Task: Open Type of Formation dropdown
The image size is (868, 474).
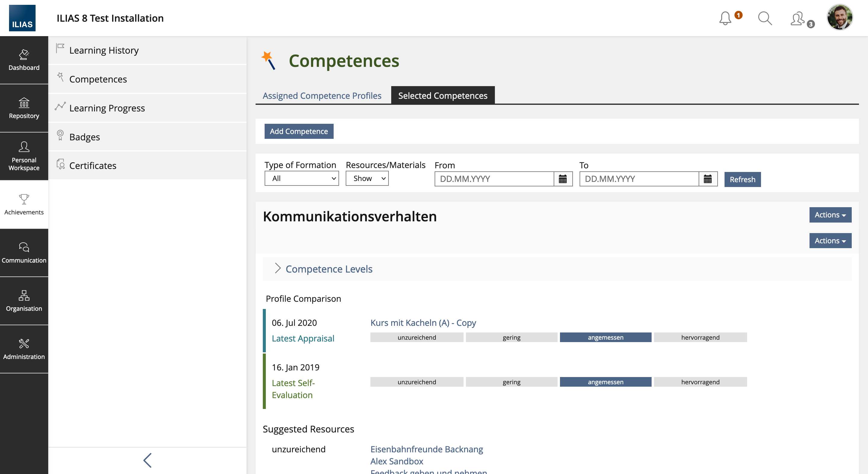Action: click(301, 178)
